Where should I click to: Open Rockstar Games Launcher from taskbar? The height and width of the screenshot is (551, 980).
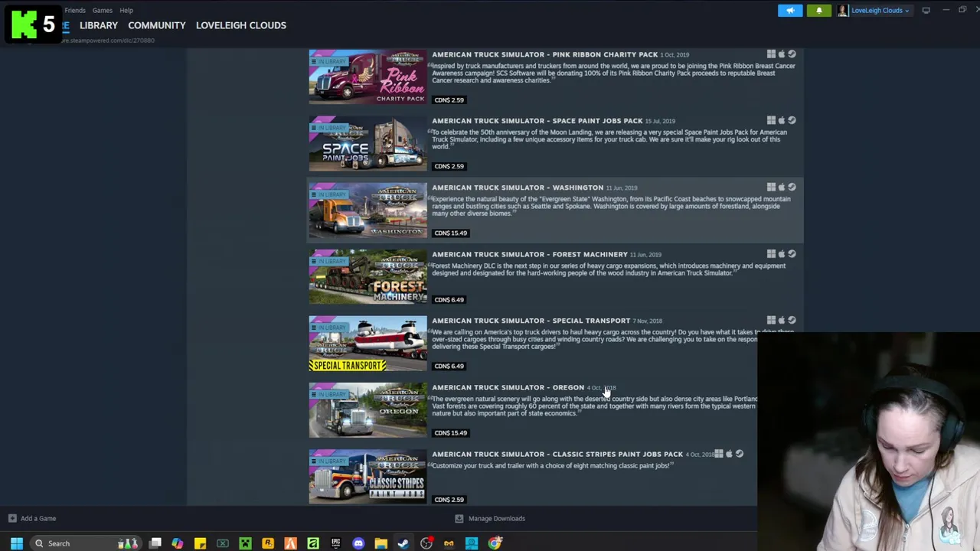point(268,543)
